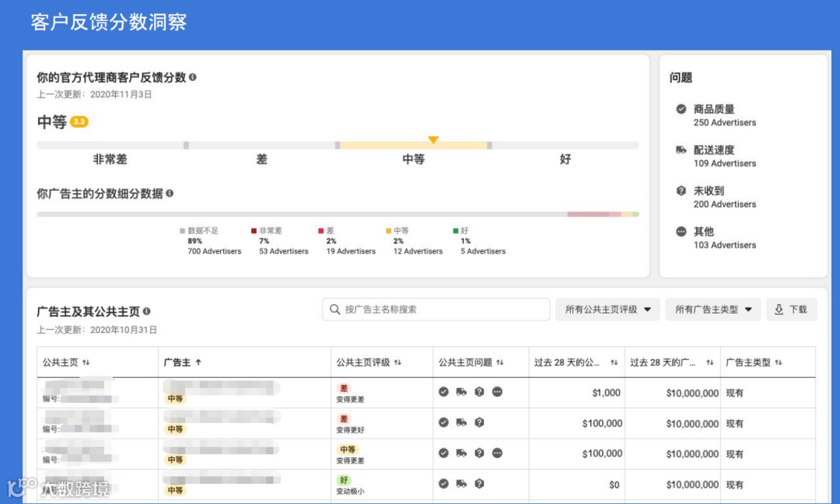Open 所有公共主页评级 dropdown
The width and height of the screenshot is (840, 504).
pos(607,310)
